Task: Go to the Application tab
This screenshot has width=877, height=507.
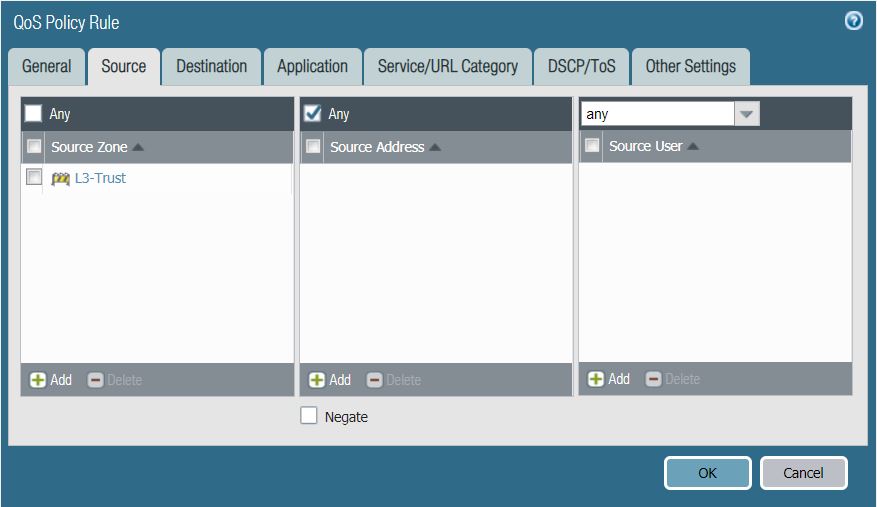Action: point(313,67)
